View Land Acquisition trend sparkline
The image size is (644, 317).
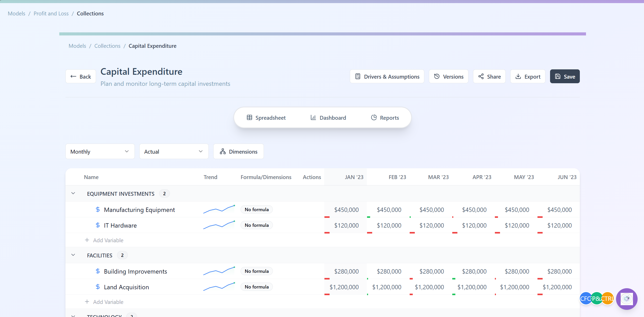(219, 287)
